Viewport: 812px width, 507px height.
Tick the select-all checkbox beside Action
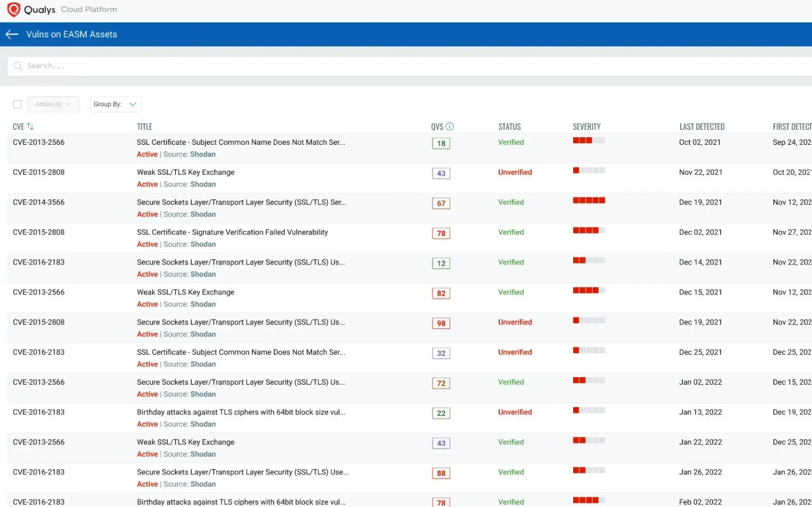[x=17, y=104]
